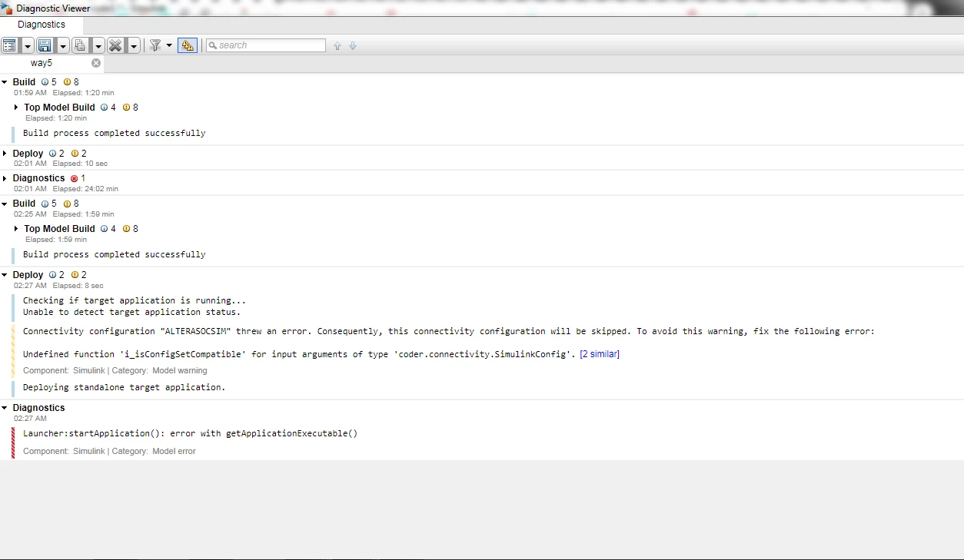Collapse the Build section from 01:59 AM

pos(5,82)
